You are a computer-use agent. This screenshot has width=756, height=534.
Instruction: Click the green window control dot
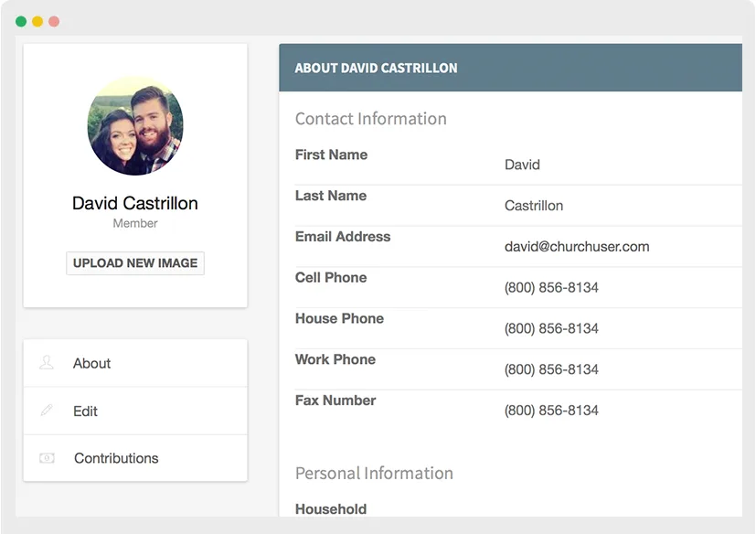tap(21, 21)
